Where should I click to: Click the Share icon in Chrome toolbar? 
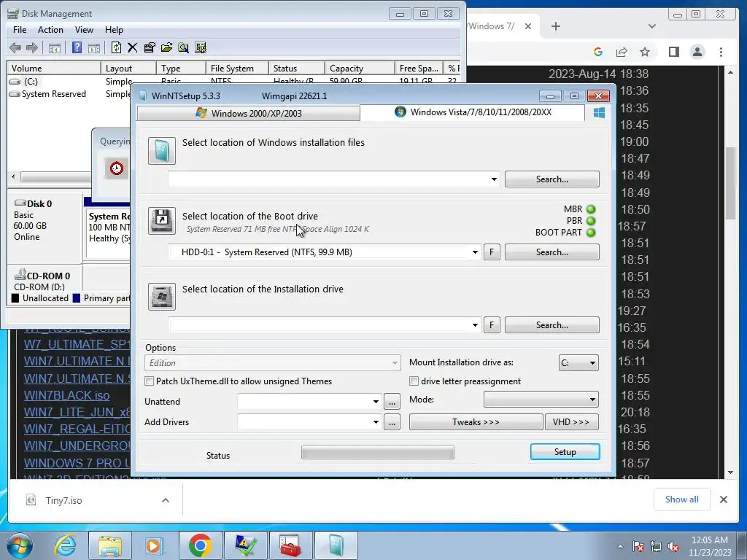(x=622, y=52)
